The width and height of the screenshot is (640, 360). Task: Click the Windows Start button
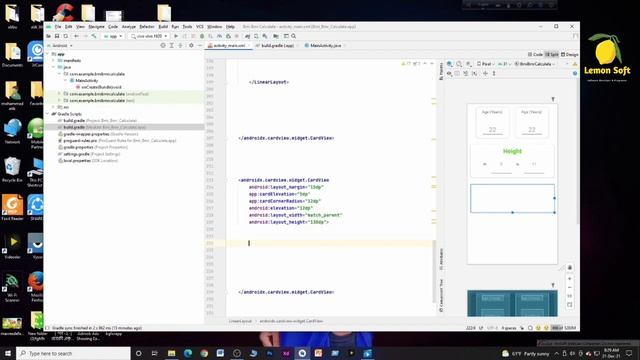tap(7, 353)
